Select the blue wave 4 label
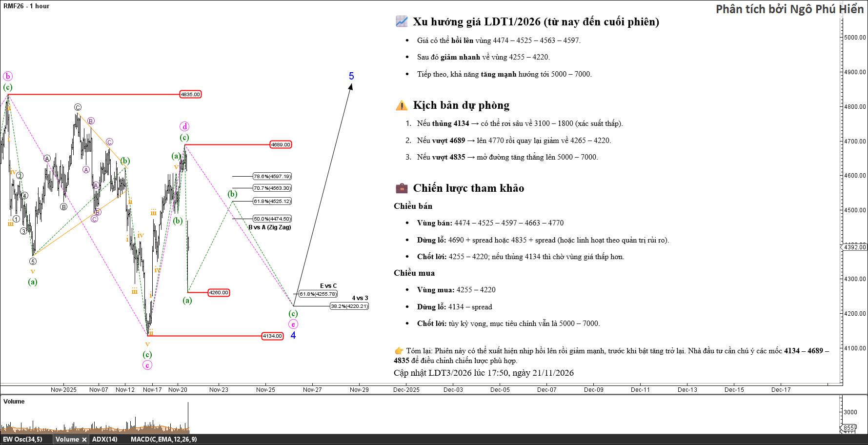This screenshot has width=868, height=445. (x=293, y=335)
